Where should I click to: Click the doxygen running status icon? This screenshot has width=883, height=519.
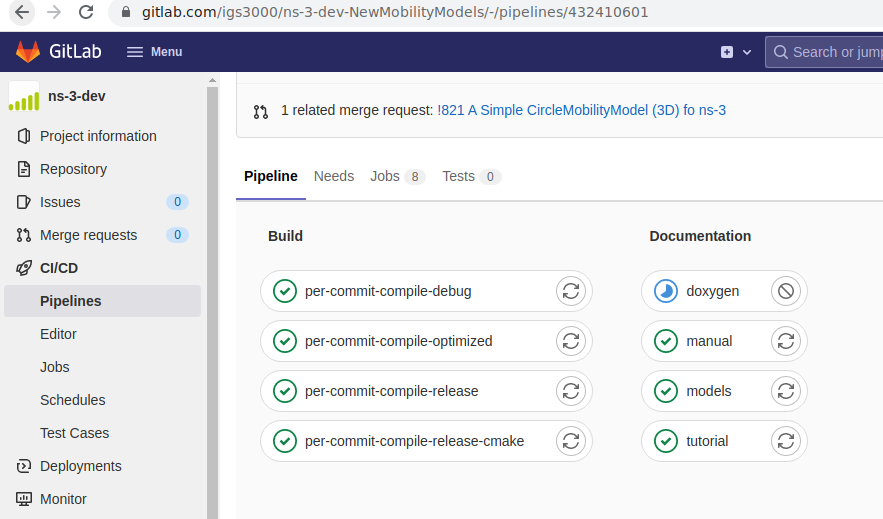666,291
